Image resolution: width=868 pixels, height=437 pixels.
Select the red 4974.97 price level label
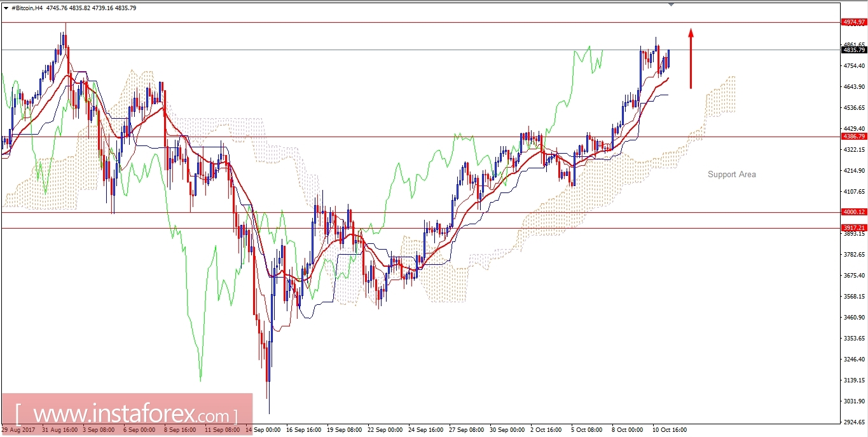[853, 22]
